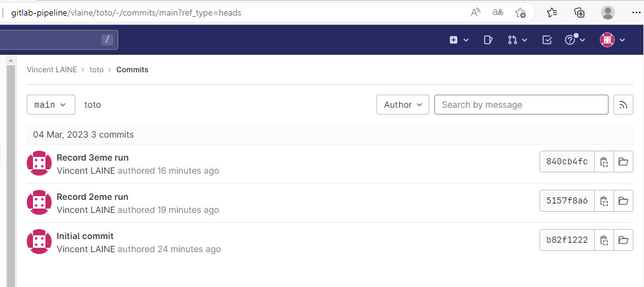The height and width of the screenshot is (287, 644).
Task: Expand the merge requests dropdown chevron
Action: tap(525, 40)
